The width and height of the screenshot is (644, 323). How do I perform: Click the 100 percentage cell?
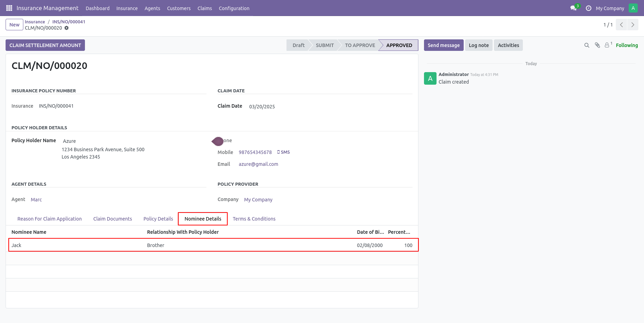tap(408, 245)
